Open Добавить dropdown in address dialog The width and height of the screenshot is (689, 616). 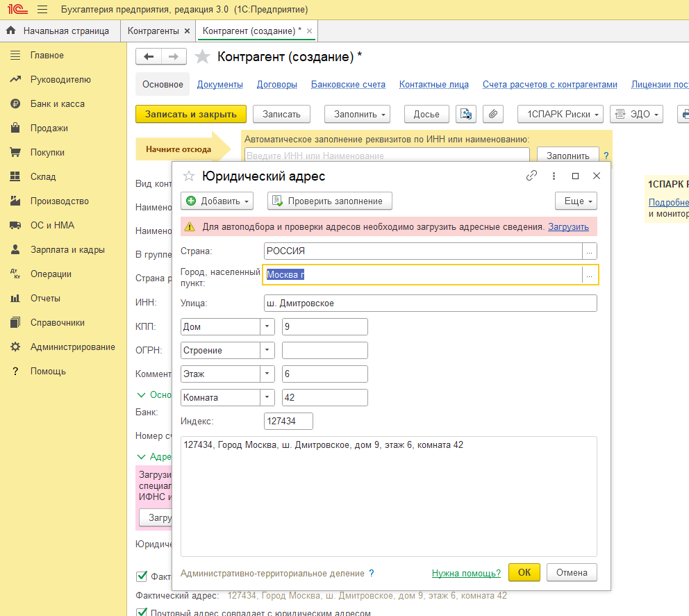[217, 201]
